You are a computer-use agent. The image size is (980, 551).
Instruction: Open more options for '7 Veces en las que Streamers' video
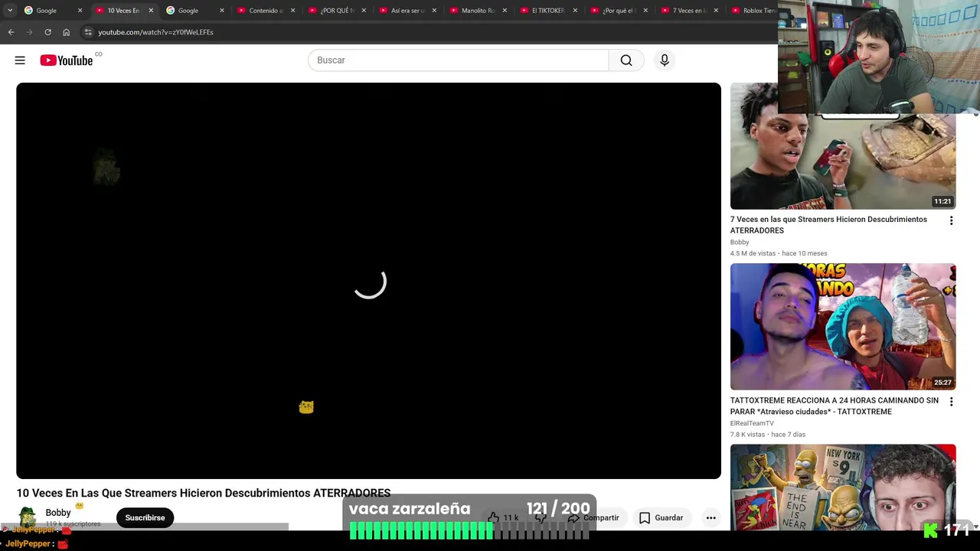click(x=951, y=220)
